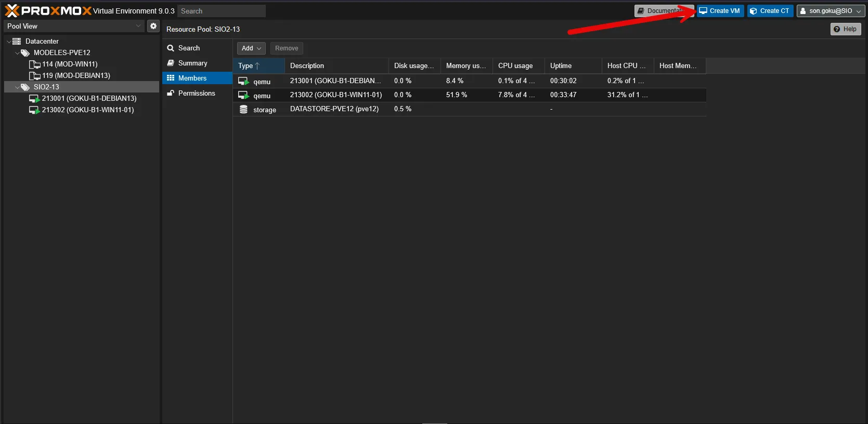The width and height of the screenshot is (868, 424).
Task: Click the storage row database icon
Action: pyautogui.click(x=243, y=110)
